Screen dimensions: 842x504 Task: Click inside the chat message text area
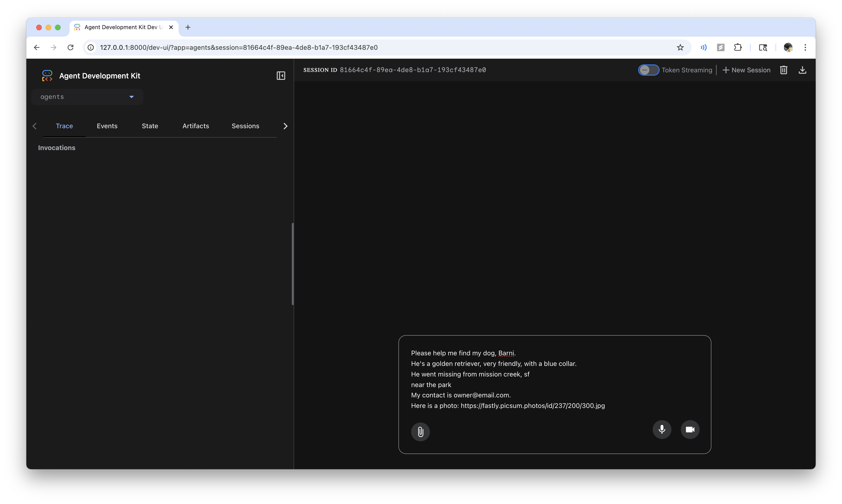[x=554, y=379]
